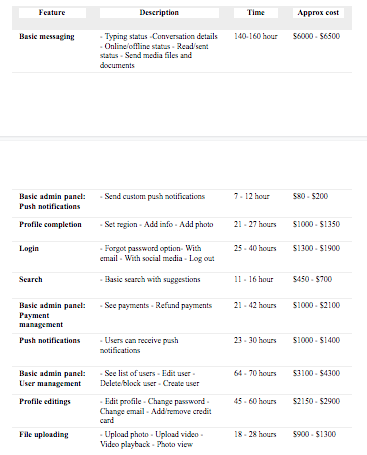Screen dimensions: 367x455
Task: Click the Time column header
Action: [x=256, y=13]
